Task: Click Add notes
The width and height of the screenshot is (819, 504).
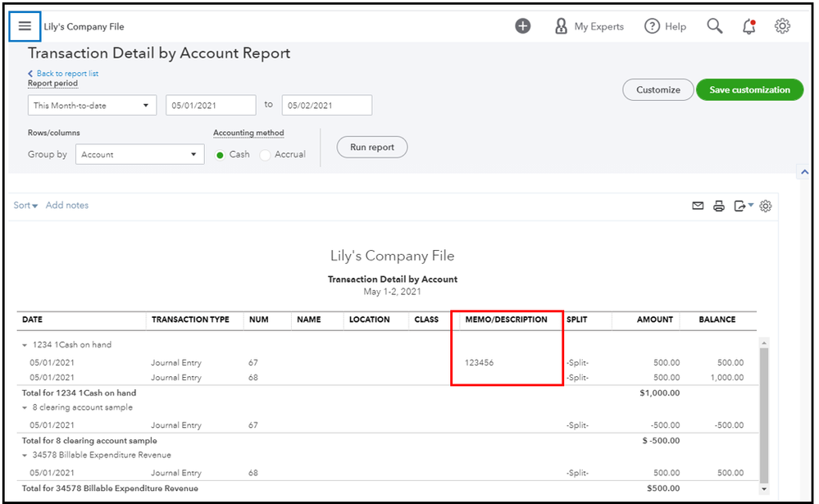Action: (67, 205)
